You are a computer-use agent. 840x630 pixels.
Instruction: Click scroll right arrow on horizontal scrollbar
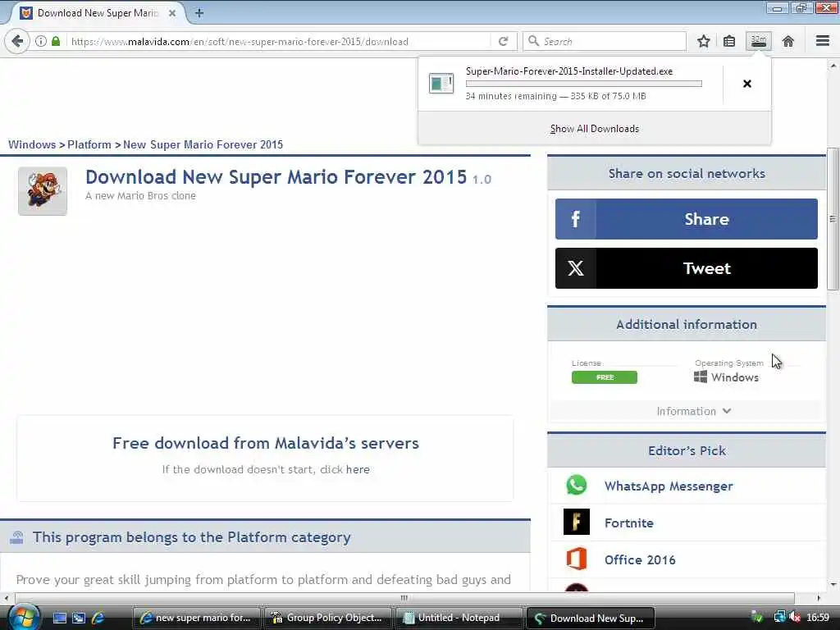(x=819, y=598)
